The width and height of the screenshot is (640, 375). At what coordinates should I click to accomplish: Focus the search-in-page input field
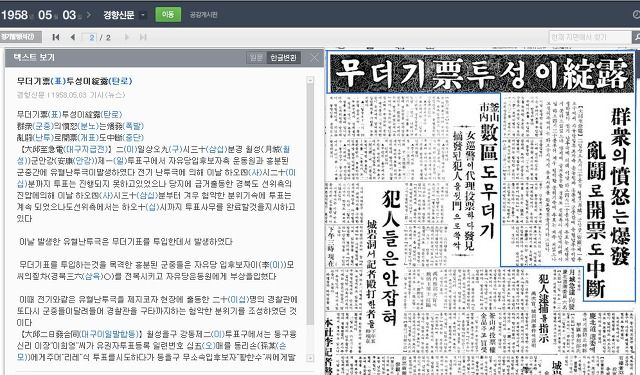(x=590, y=37)
